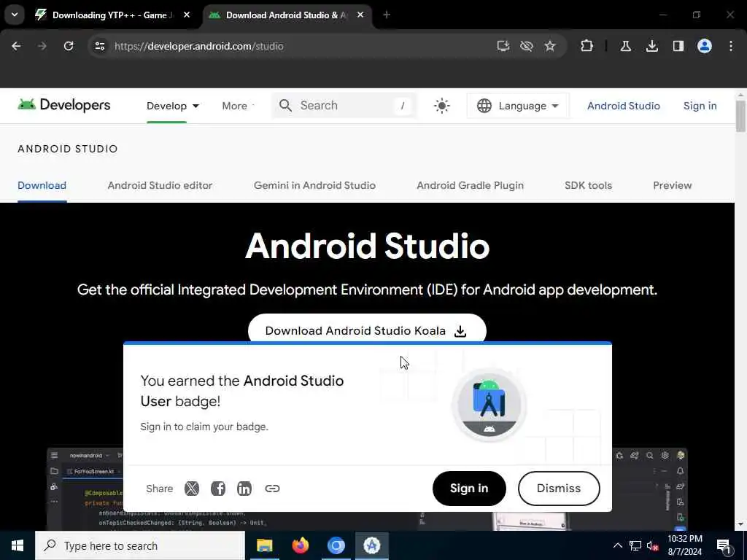Click the Android Studio User badge image
The width and height of the screenshot is (747, 560).
pyautogui.click(x=489, y=405)
